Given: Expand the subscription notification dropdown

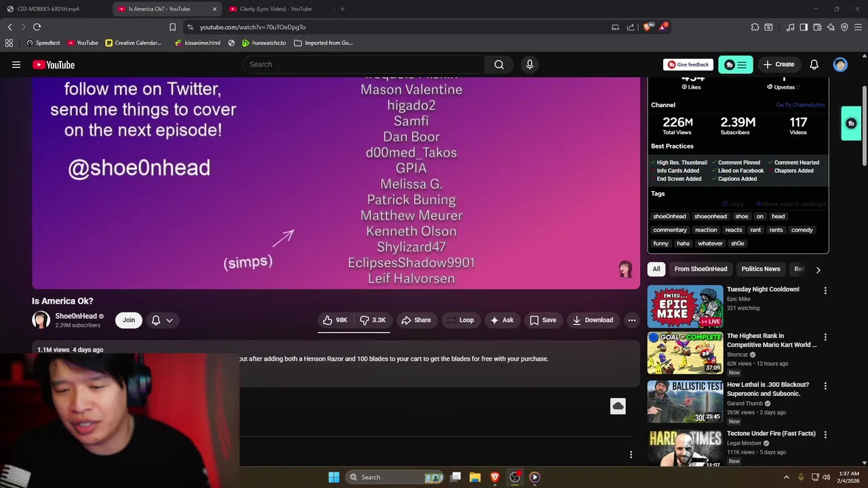Looking at the screenshot, I should 162,320.
